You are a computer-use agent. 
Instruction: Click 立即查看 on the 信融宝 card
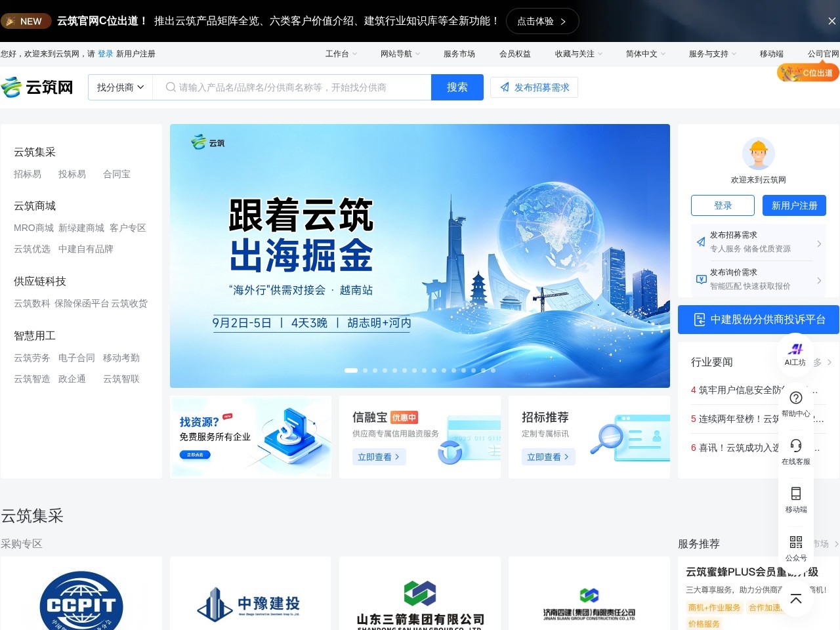tap(379, 457)
